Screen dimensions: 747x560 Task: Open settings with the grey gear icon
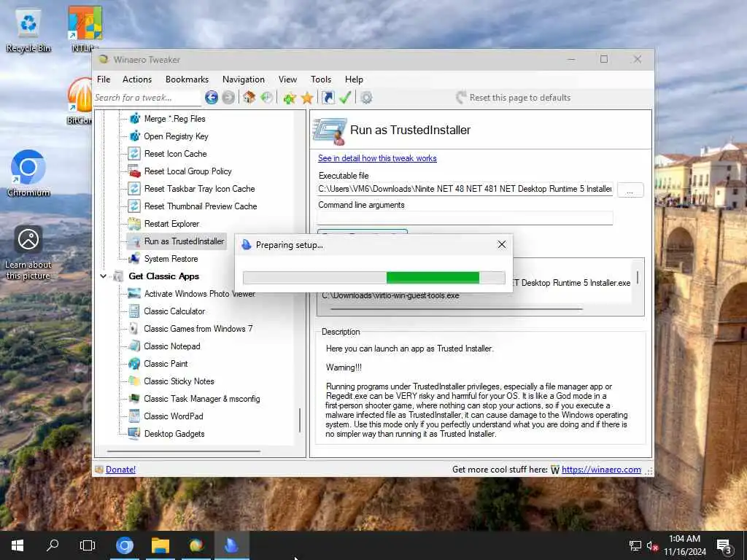(366, 98)
